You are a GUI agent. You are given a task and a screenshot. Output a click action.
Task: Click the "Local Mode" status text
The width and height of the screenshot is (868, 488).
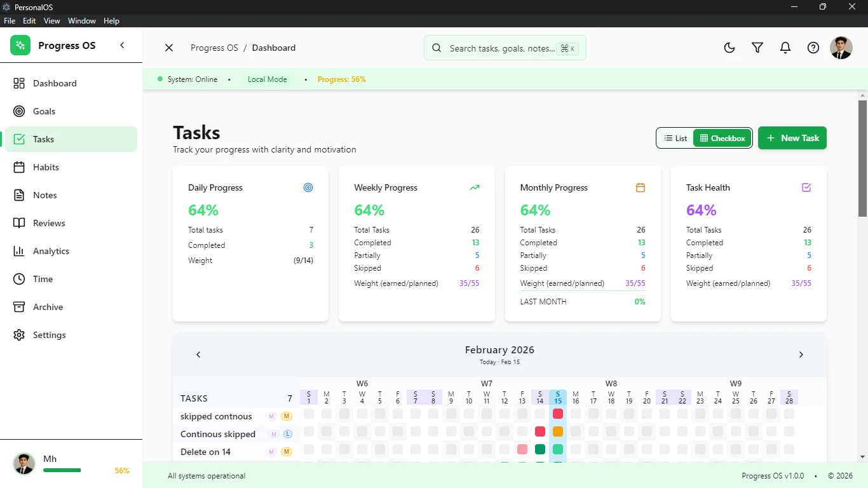tap(268, 79)
